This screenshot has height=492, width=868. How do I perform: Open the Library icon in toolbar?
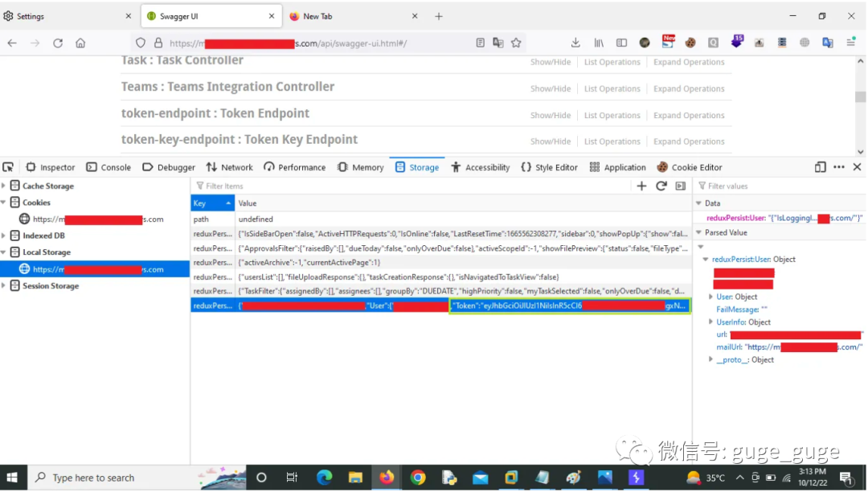[x=599, y=43]
